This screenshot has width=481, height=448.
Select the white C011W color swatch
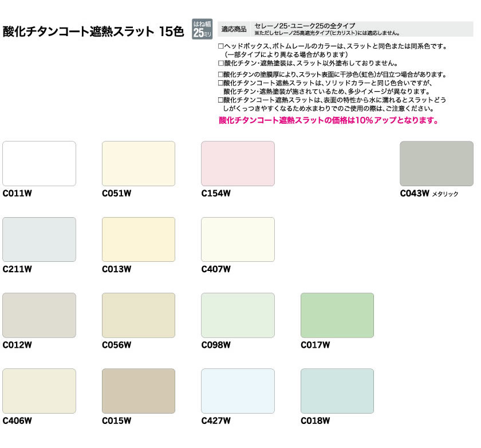pyautogui.click(x=39, y=164)
